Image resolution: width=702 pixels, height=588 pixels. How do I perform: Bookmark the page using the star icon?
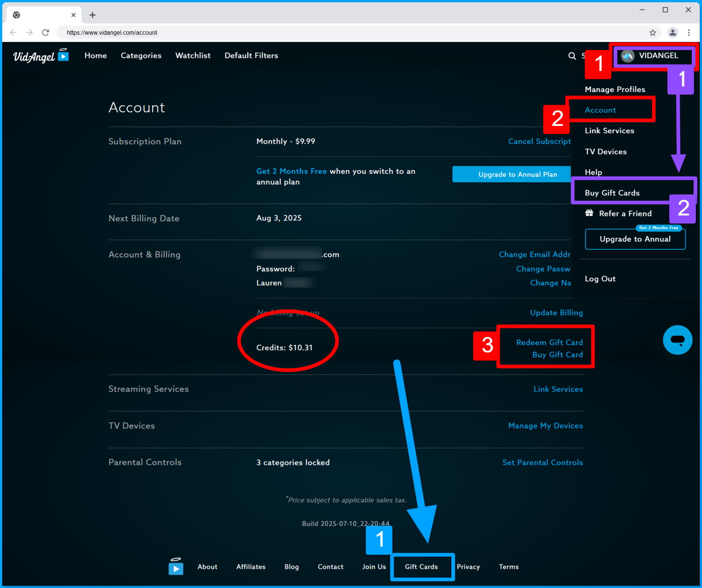pyautogui.click(x=653, y=32)
